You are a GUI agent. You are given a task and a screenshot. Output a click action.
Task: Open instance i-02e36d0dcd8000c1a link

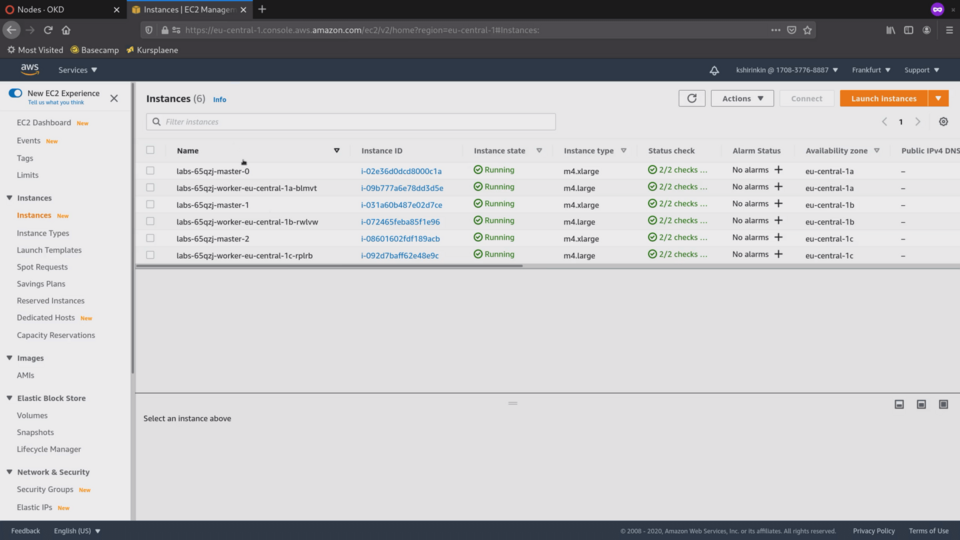coord(401,171)
